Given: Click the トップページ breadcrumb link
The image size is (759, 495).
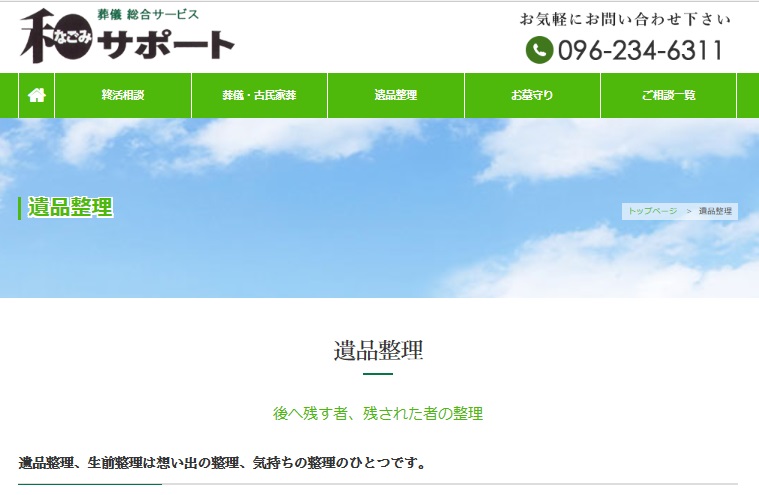Looking at the screenshot, I should (x=652, y=211).
